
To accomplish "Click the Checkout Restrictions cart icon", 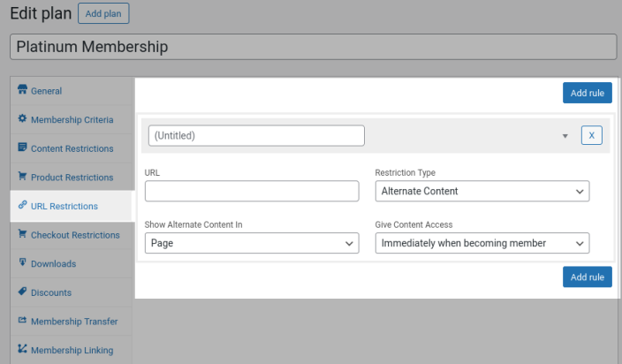I will pyautogui.click(x=22, y=234).
